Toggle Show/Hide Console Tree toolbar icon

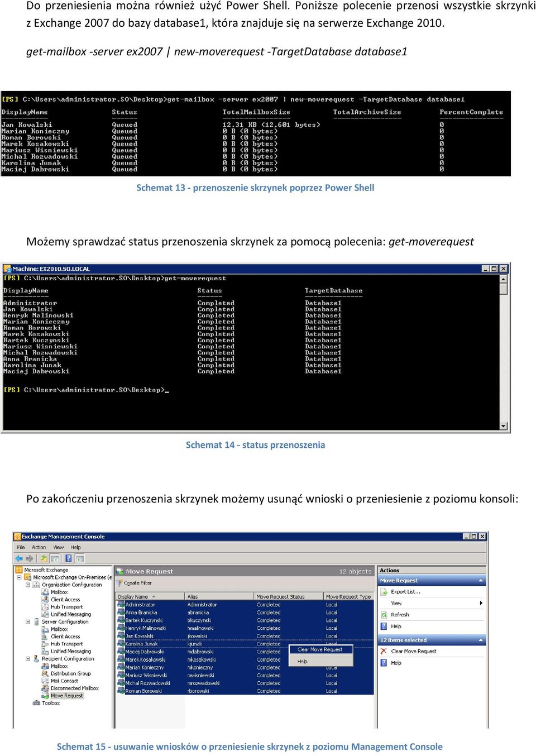(x=55, y=558)
